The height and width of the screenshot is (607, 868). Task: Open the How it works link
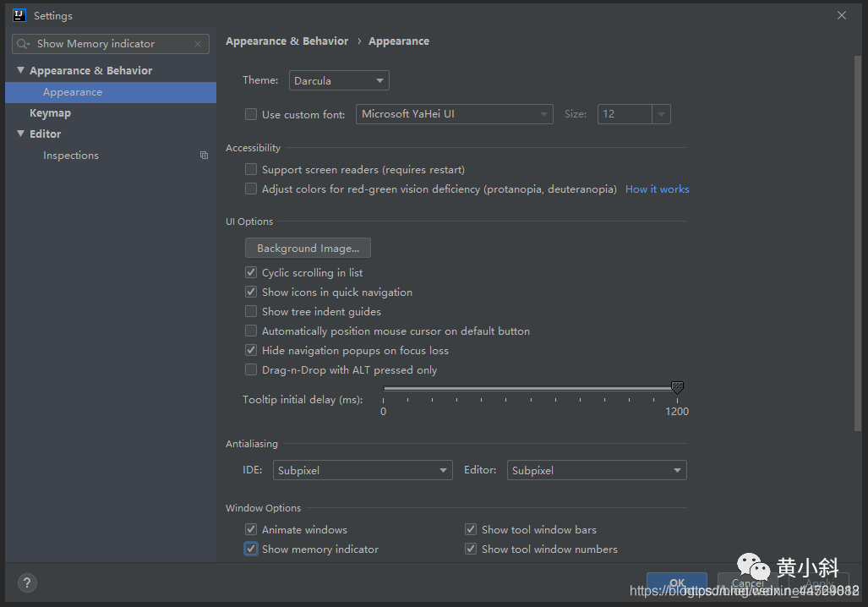(x=657, y=189)
